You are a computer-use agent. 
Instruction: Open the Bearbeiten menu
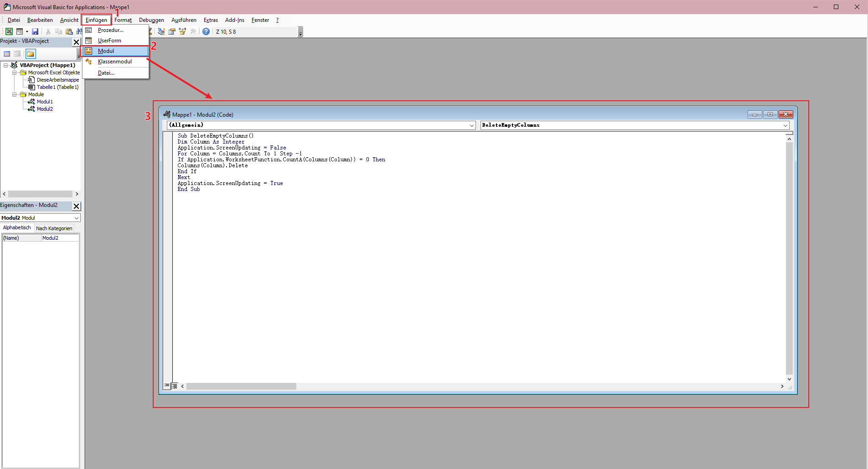point(40,20)
